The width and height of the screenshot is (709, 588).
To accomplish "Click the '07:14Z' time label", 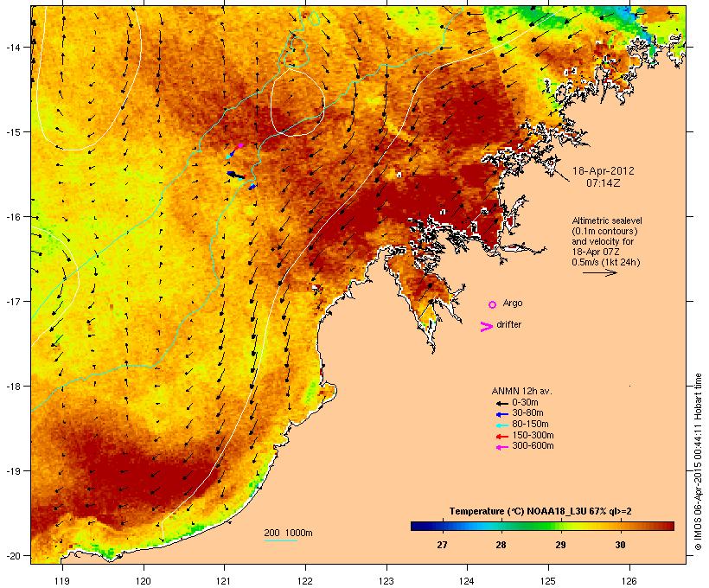I will point(604,183).
